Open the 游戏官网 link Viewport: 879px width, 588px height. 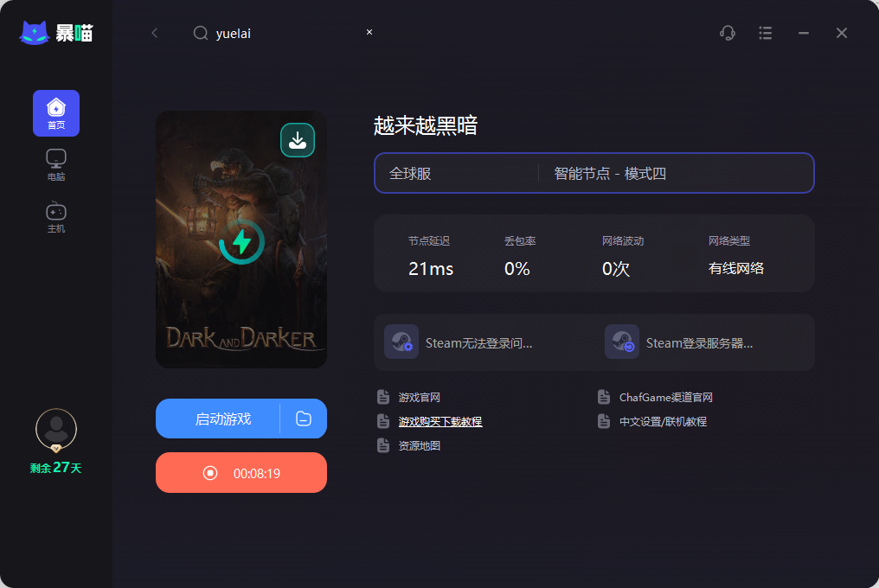[x=420, y=398]
